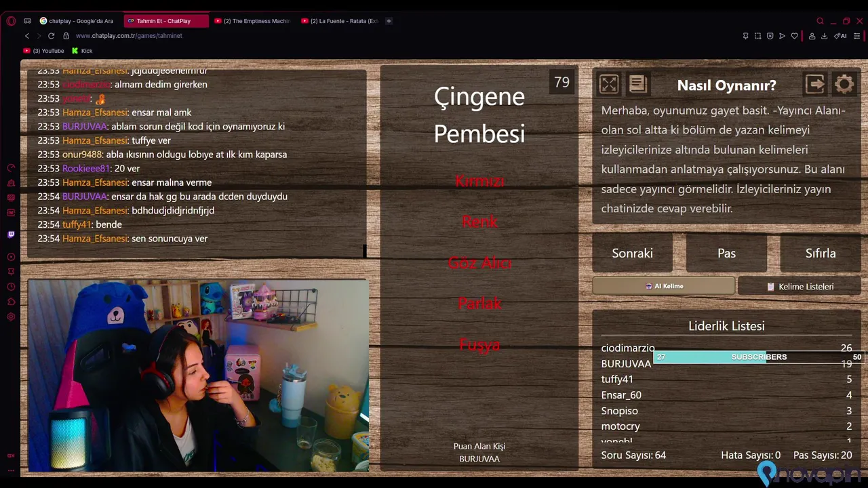Open GX Corner gamepad icon
This screenshot has height=488, width=868.
[x=27, y=21]
